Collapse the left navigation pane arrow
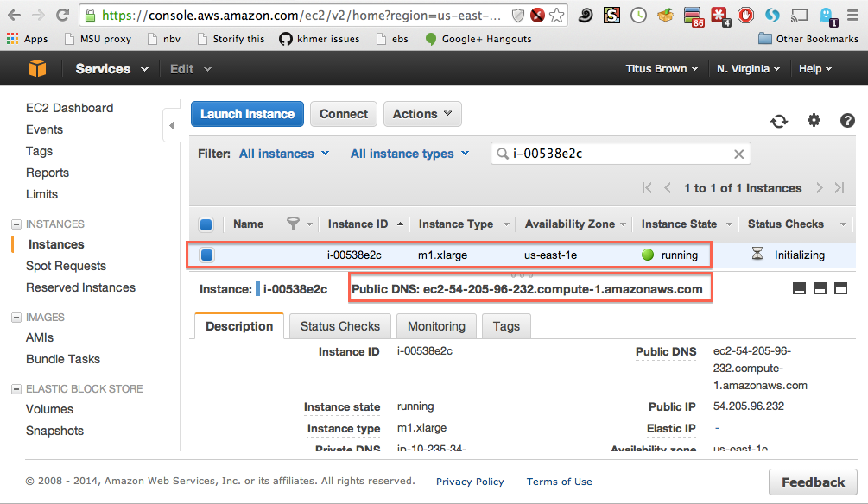868x504 pixels. point(172,126)
